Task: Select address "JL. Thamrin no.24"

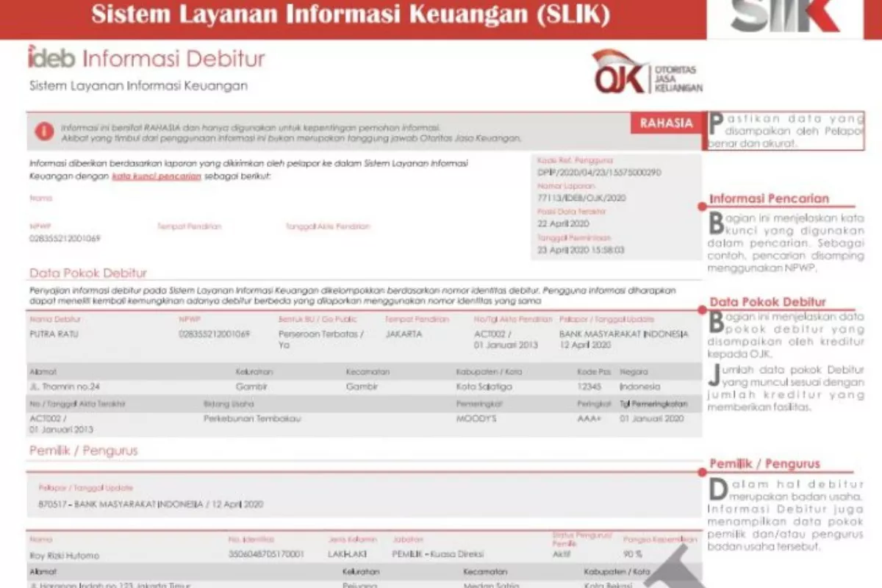Action: pyautogui.click(x=64, y=387)
